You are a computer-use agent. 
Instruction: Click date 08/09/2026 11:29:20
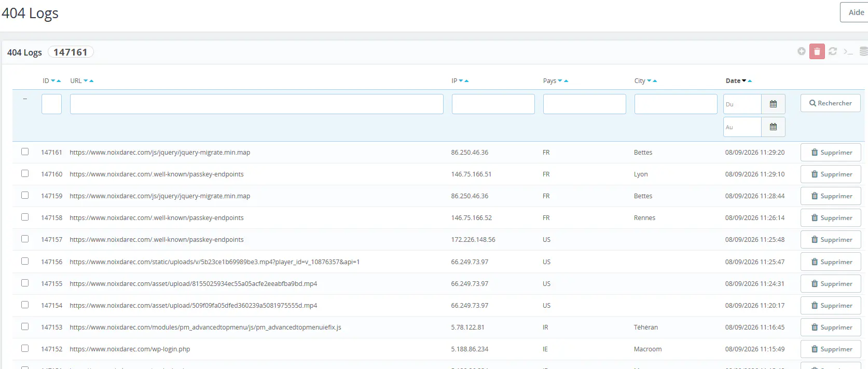pyautogui.click(x=755, y=153)
